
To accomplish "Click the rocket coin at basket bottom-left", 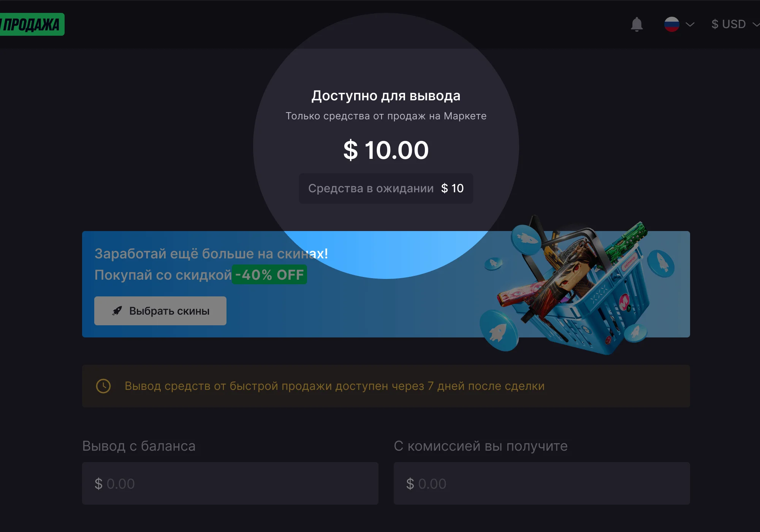I will coord(499,330).
